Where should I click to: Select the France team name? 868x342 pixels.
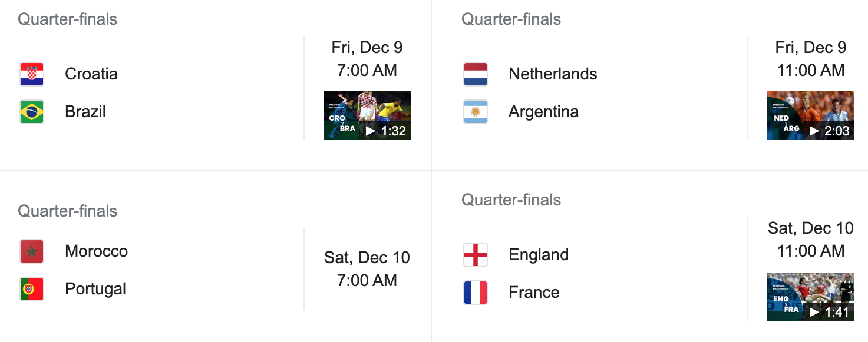pyautogui.click(x=534, y=293)
